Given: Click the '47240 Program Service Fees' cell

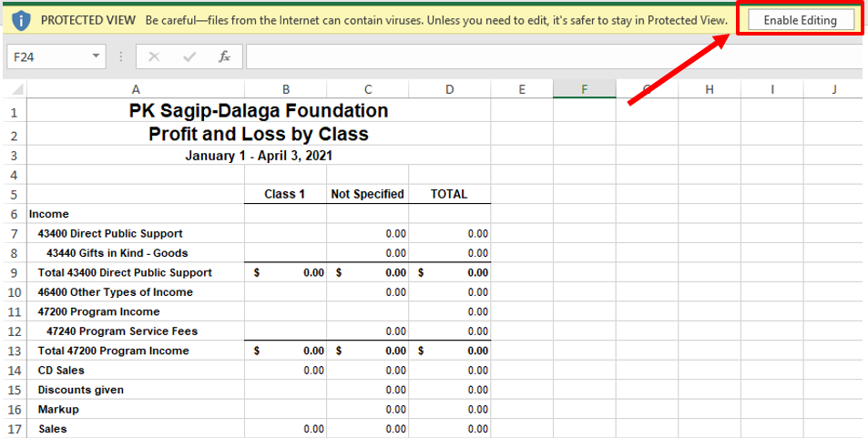Looking at the screenshot, I should [136, 331].
